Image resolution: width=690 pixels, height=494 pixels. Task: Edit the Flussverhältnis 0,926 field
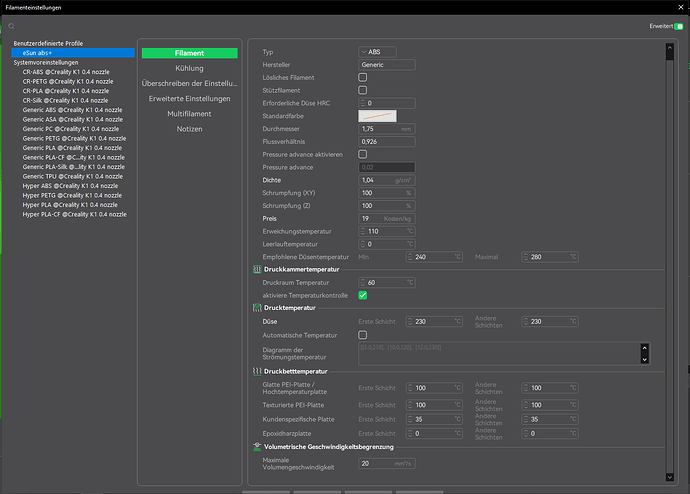[387, 142]
